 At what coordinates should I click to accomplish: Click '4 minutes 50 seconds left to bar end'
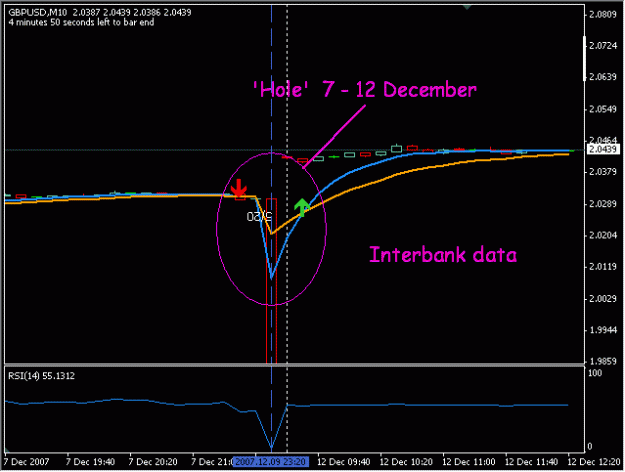(81, 22)
